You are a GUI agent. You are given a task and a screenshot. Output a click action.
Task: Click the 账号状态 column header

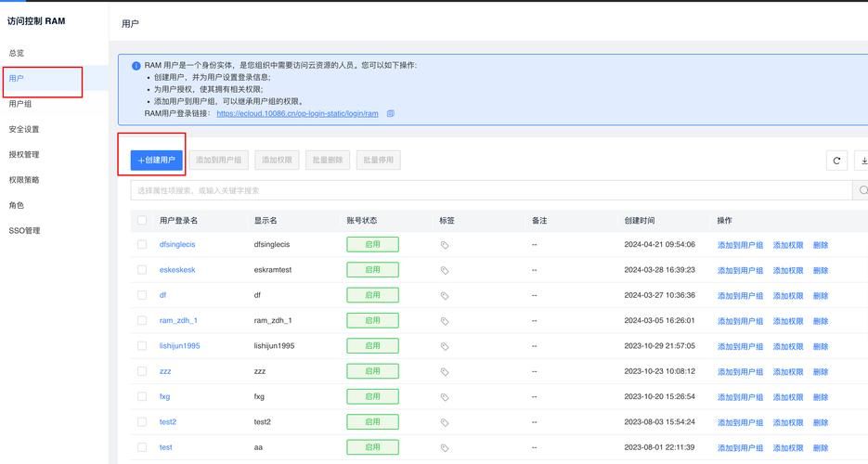362,220
